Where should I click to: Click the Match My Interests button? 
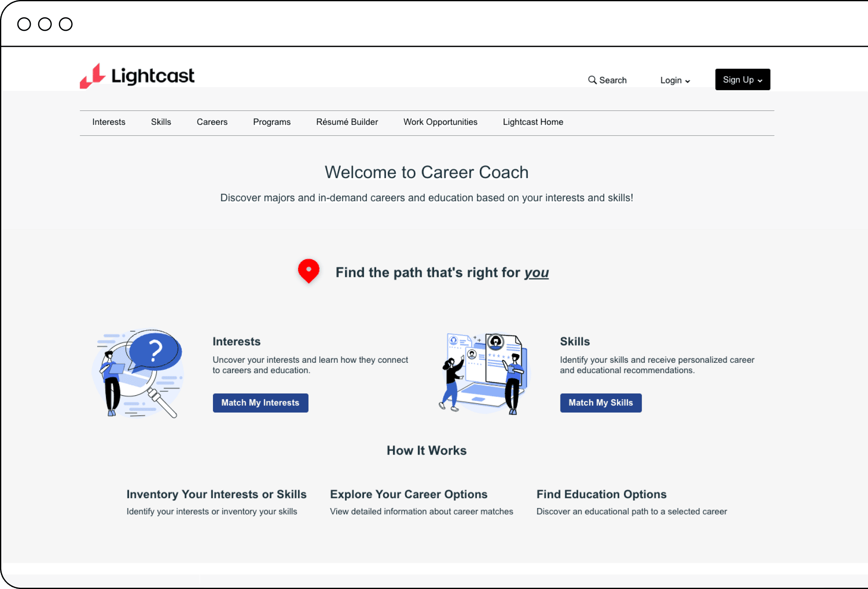259,402
